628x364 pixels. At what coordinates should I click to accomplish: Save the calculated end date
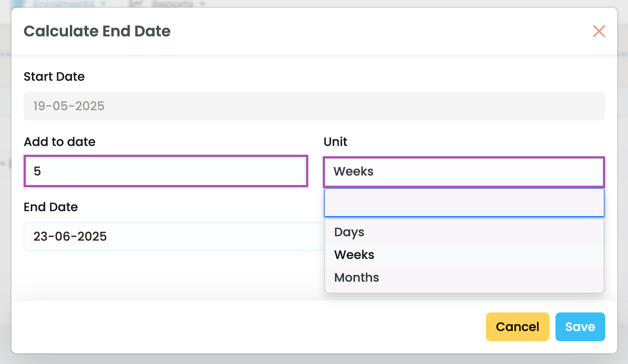580,327
